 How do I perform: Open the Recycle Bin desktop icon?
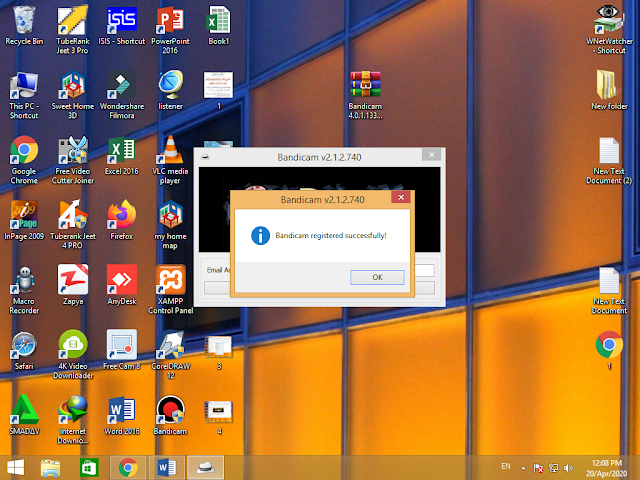pyautogui.click(x=24, y=25)
